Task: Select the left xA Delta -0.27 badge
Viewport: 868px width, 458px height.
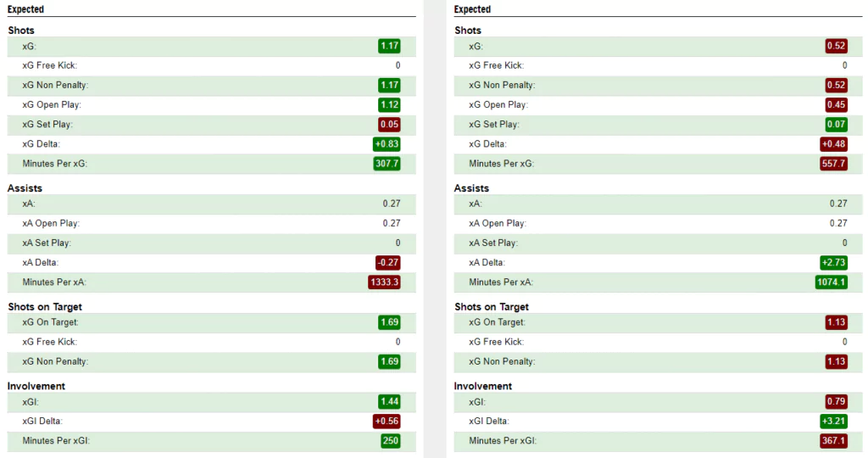Action: coord(387,263)
